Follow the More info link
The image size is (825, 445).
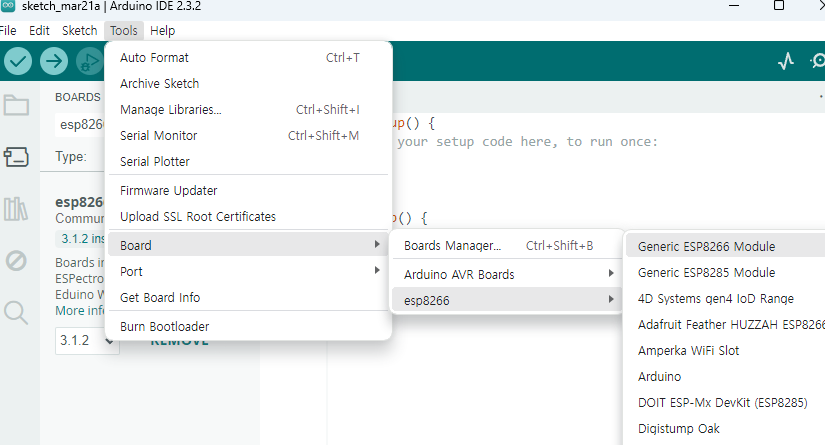79,311
